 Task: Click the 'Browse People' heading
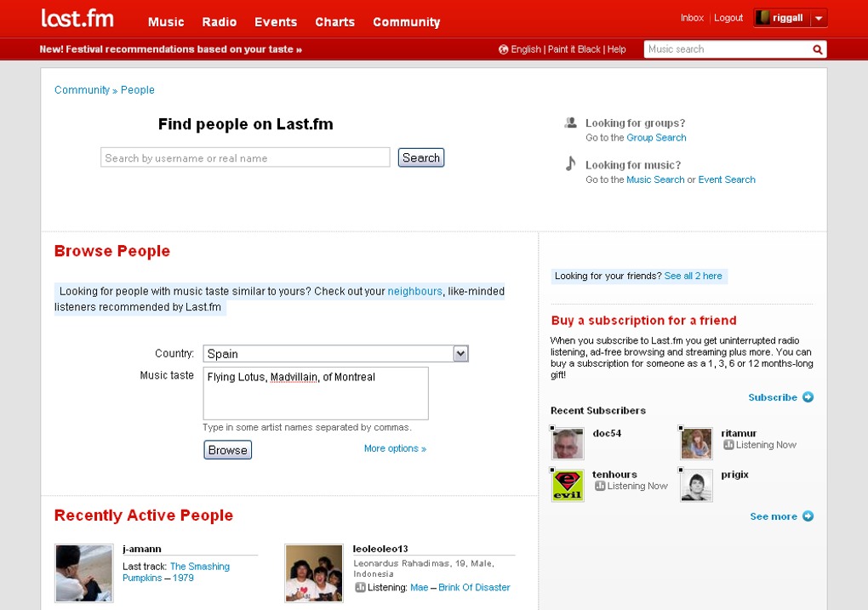pyautogui.click(x=111, y=251)
